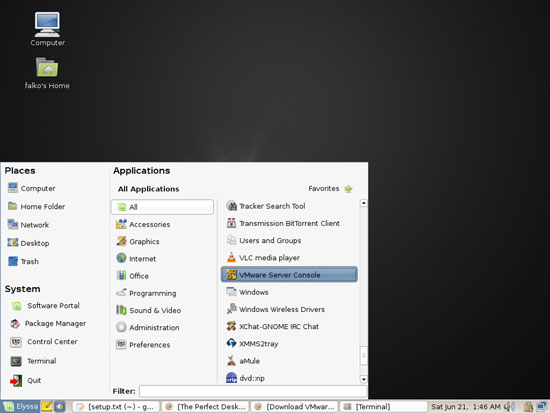Open Windows Wireless Drivers

click(x=289, y=309)
